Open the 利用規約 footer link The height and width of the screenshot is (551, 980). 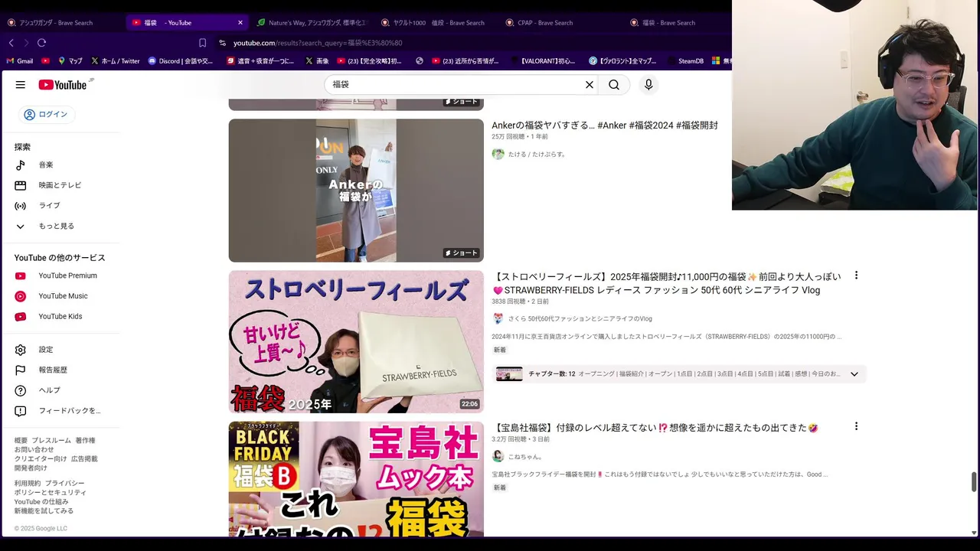(28, 484)
